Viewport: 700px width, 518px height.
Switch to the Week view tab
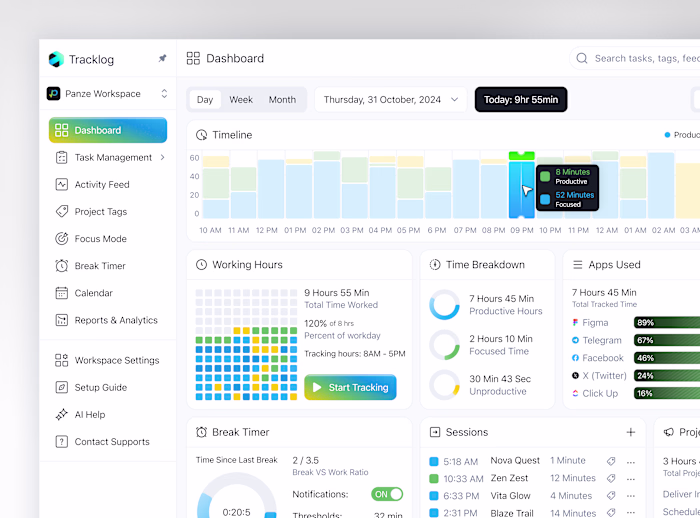point(241,100)
